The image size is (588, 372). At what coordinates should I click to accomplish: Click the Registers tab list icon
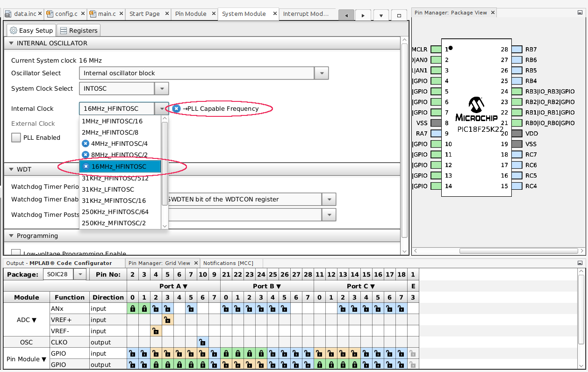tap(63, 30)
